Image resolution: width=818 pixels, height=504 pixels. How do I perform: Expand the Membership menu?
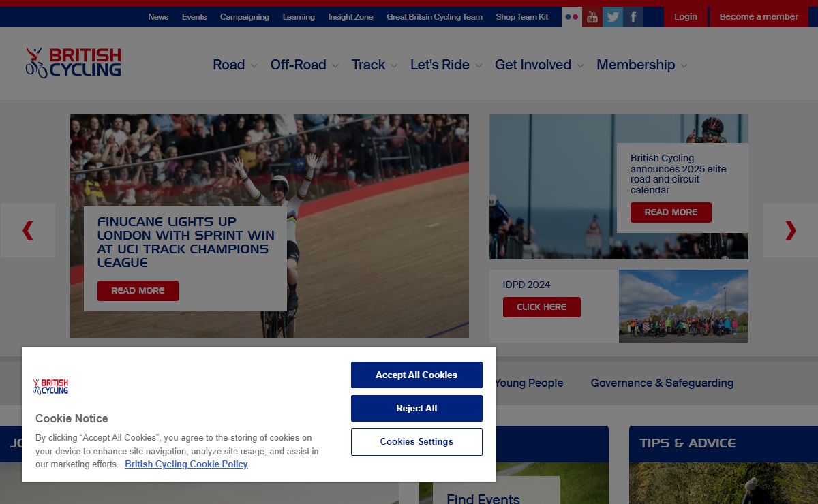tap(642, 65)
